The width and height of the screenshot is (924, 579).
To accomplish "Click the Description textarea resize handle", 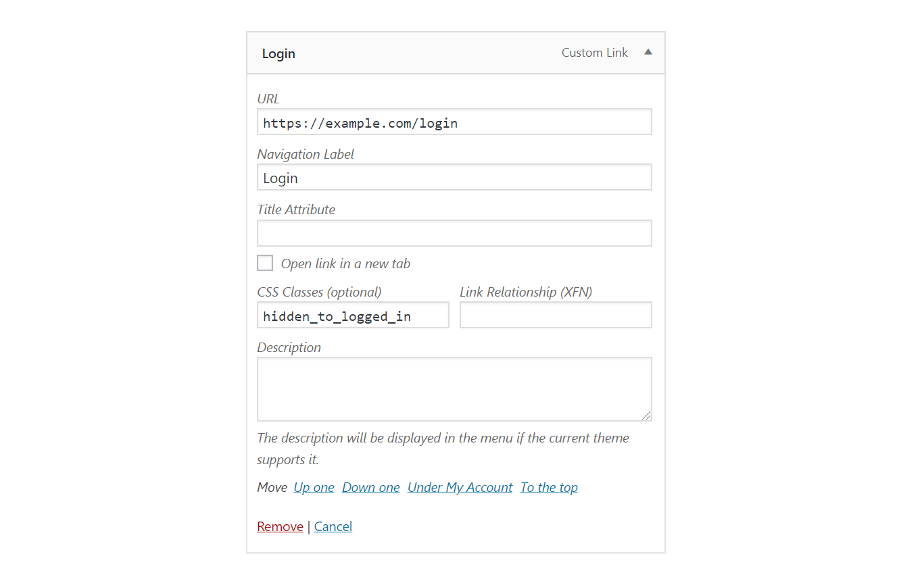I will pos(647,416).
